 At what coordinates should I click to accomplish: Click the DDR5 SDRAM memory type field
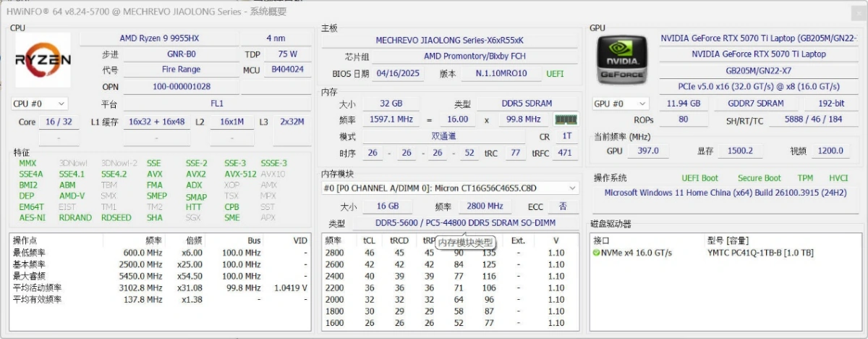[x=518, y=104]
